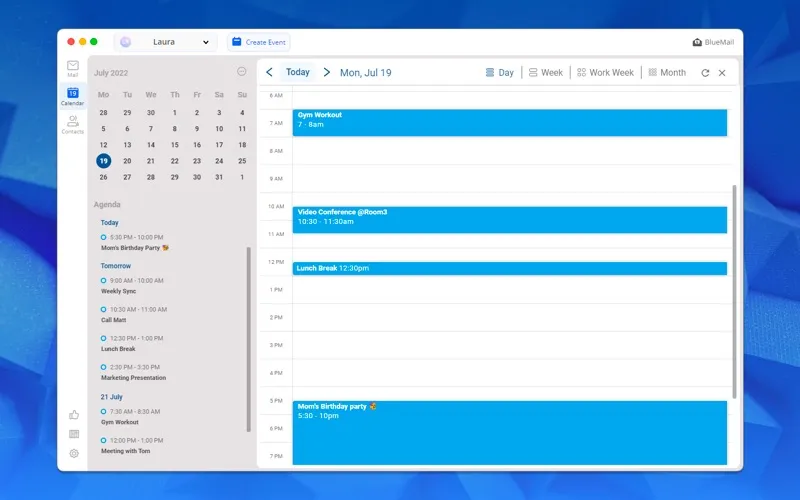This screenshot has height=500, width=800.
Task: Click the Tomorrow agenda heading
Action: click(x=116, y=266)
